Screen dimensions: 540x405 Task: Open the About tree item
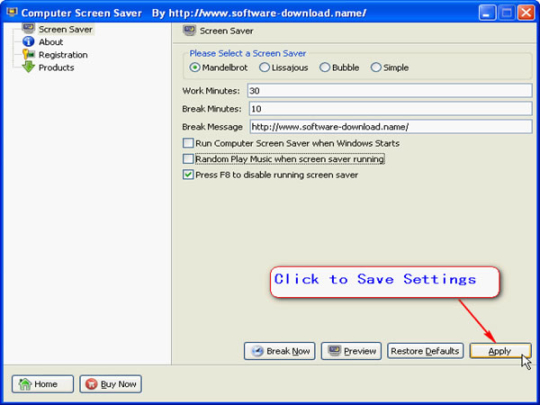pos(51,42)
